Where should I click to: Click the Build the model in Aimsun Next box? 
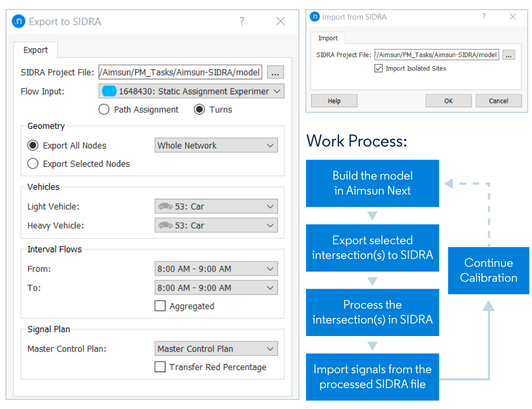point(372,183)
